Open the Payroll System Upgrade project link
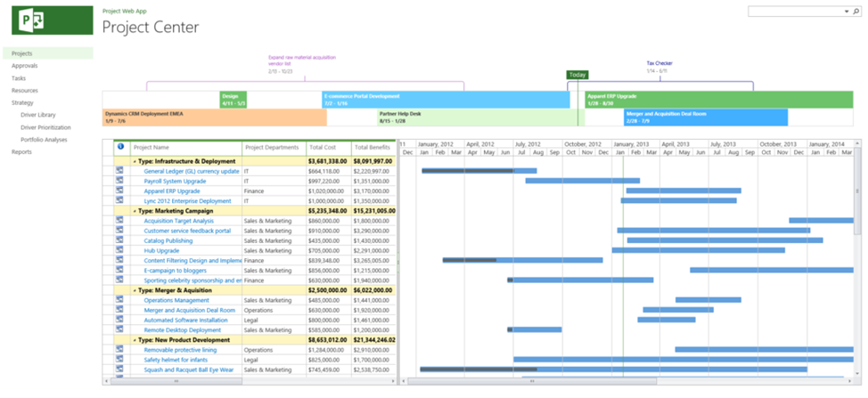Screen dimensions: 868x398 (x=175, y=182)
